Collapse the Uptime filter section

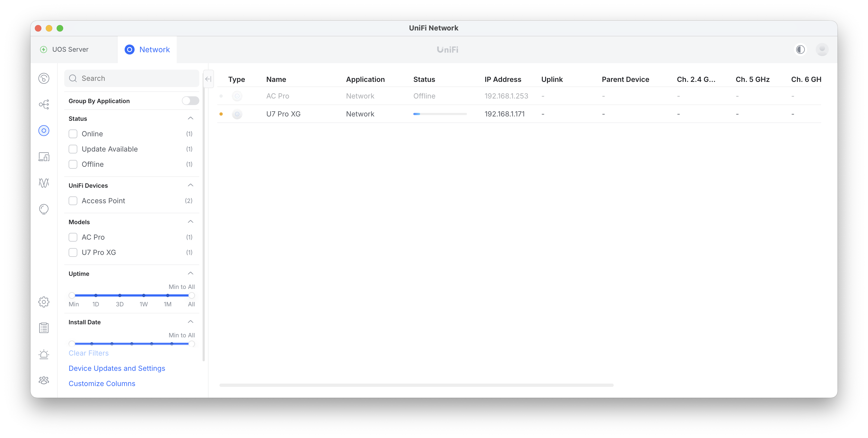pos(190,273)
